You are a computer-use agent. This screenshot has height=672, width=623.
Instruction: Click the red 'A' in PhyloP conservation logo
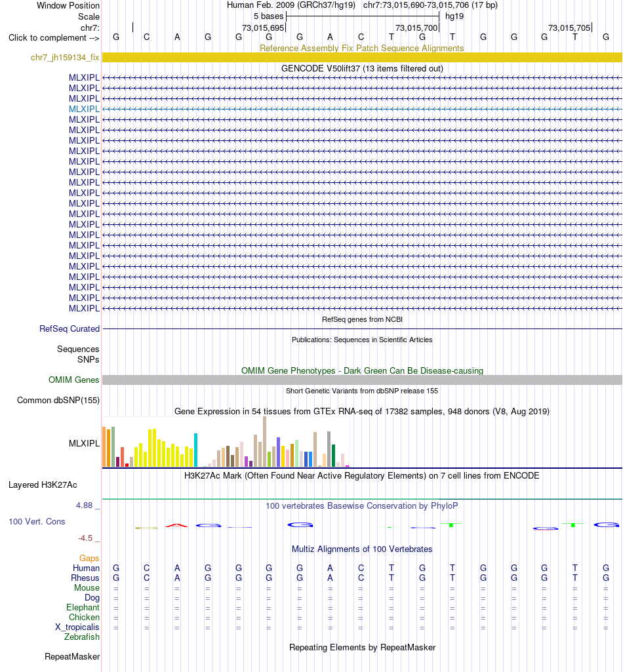(177, 525)
